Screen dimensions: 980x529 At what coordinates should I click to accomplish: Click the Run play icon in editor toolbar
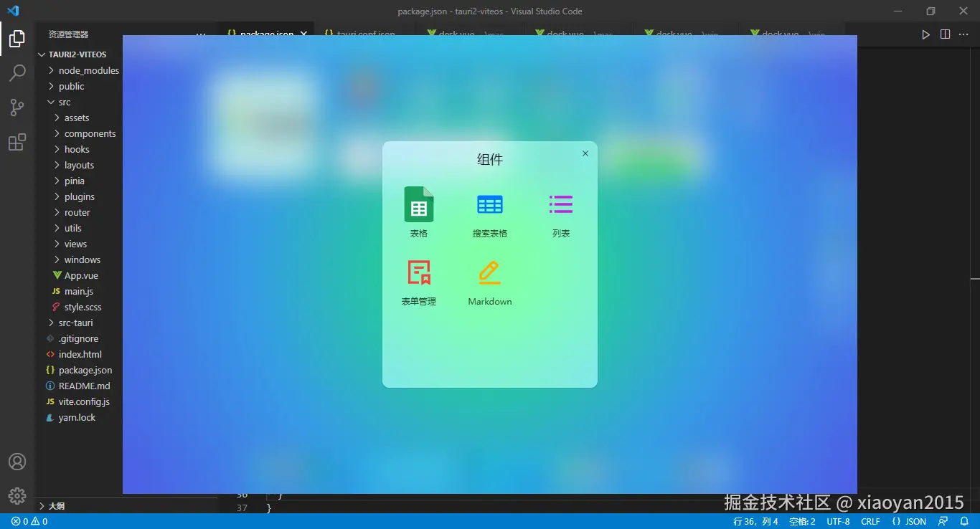925,34
